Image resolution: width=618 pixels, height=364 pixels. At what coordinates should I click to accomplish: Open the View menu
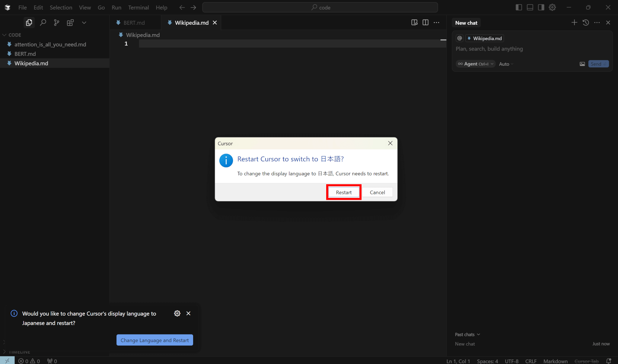[85, 8]
